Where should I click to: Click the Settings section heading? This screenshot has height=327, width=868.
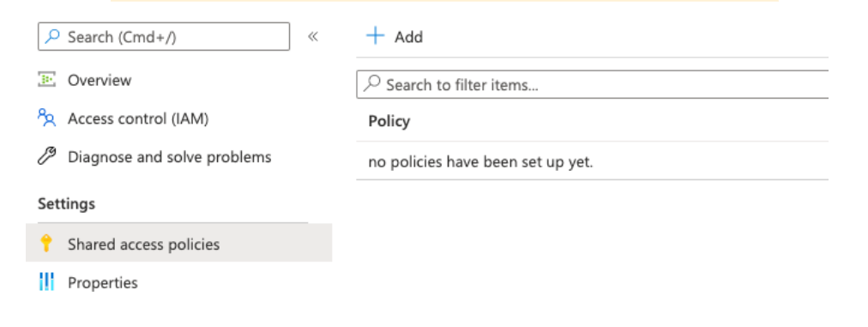click(x=66, y=203)
